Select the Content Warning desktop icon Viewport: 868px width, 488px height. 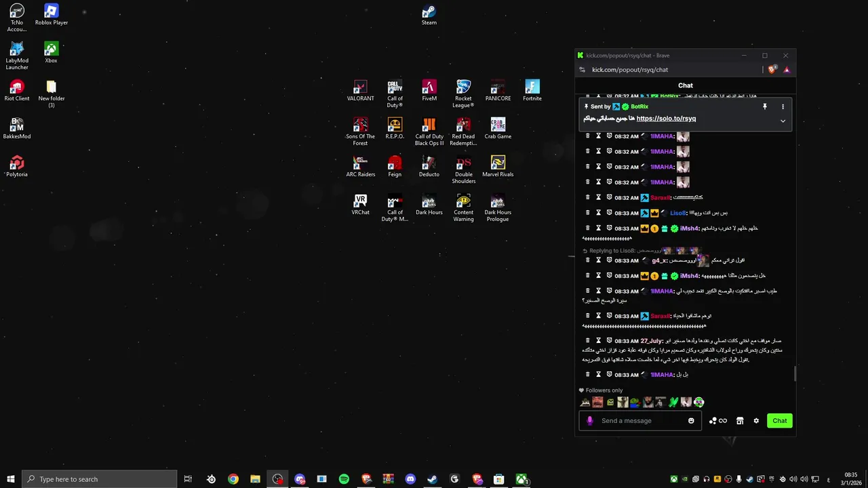coord(463,208)
